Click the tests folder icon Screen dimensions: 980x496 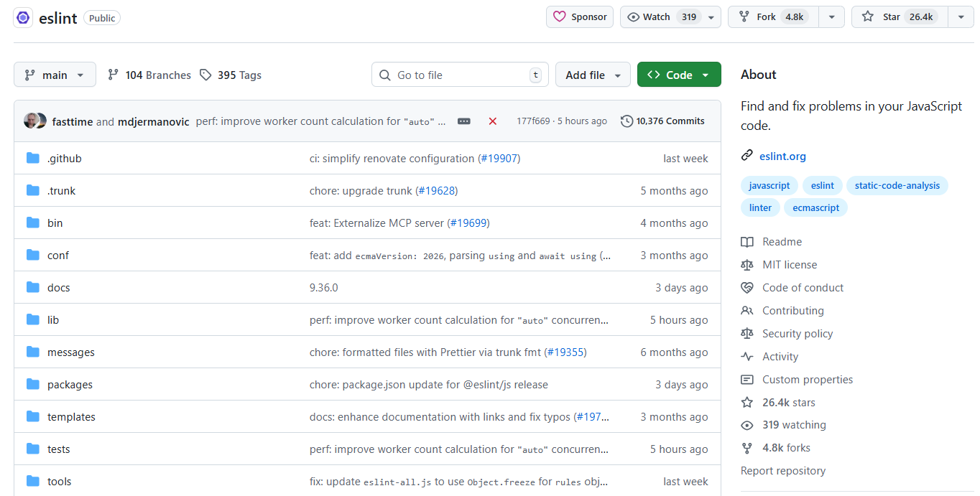[x=32, y=449]
